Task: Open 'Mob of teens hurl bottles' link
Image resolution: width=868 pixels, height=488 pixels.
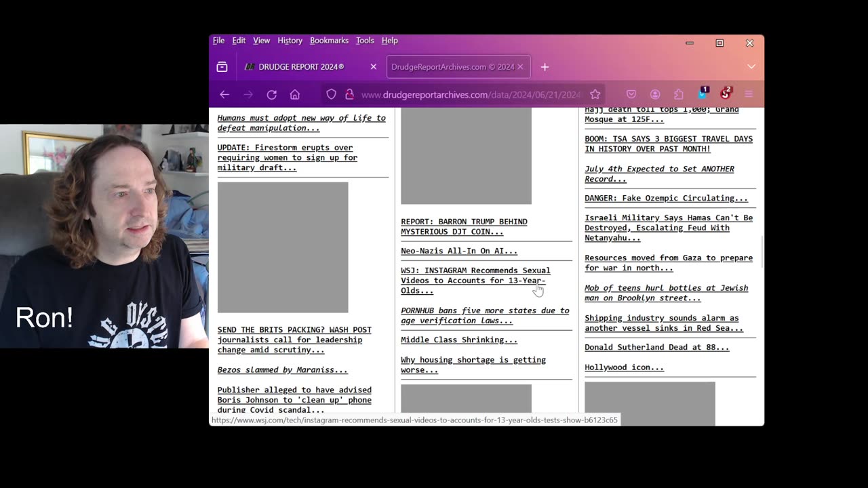Action: 666,293
